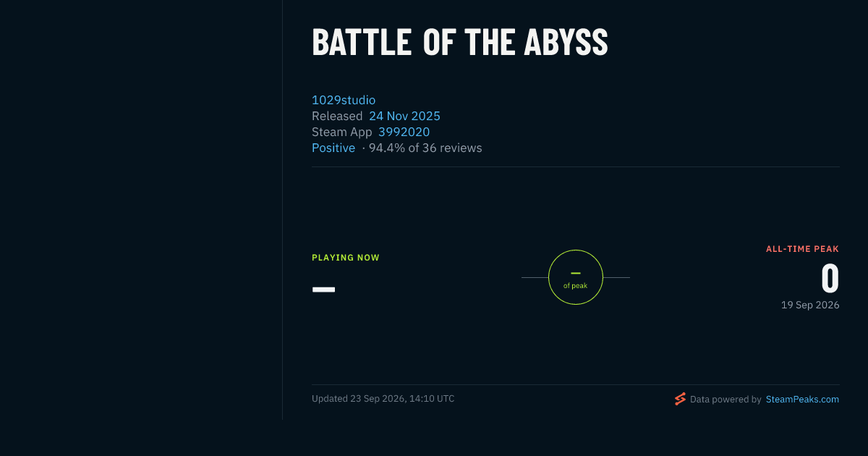Viewport: 868px width, 456px height.
Task: Click the Data powered by text
Action: click(x=726, y=399)
